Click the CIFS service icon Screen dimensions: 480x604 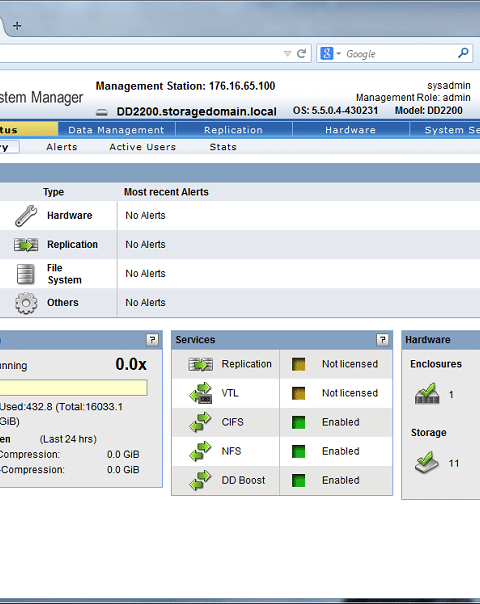[x=200, y=422]
